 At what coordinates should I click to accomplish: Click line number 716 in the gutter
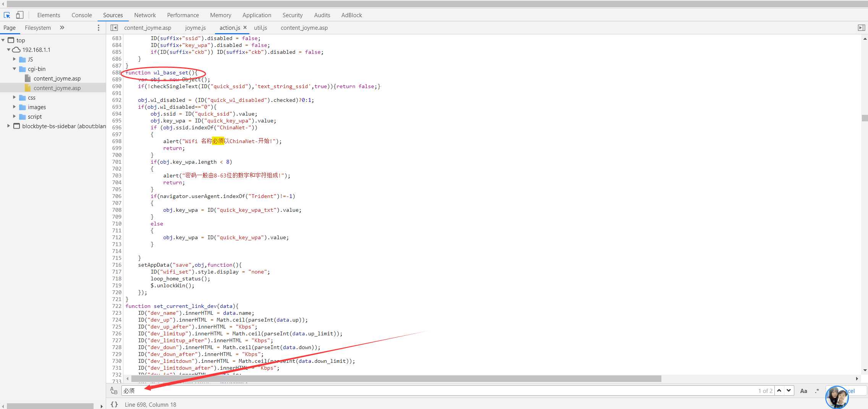pyautogui.click(x=116, y=265)
